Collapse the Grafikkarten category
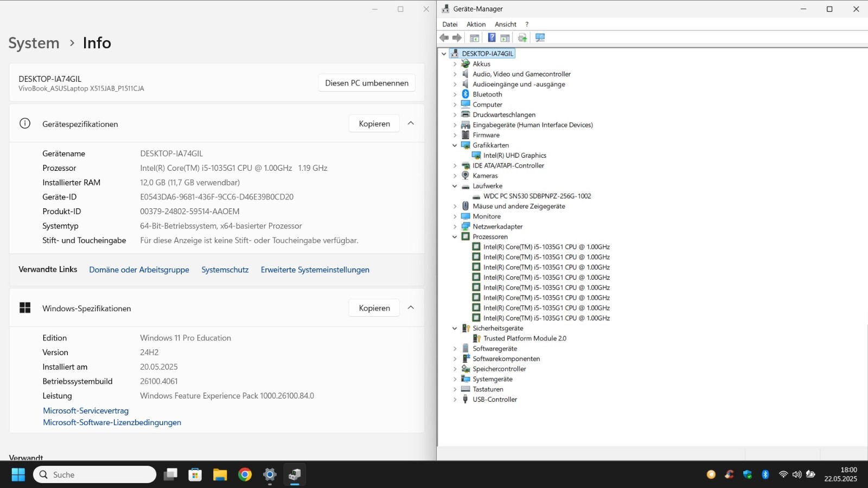 (455, 145)
